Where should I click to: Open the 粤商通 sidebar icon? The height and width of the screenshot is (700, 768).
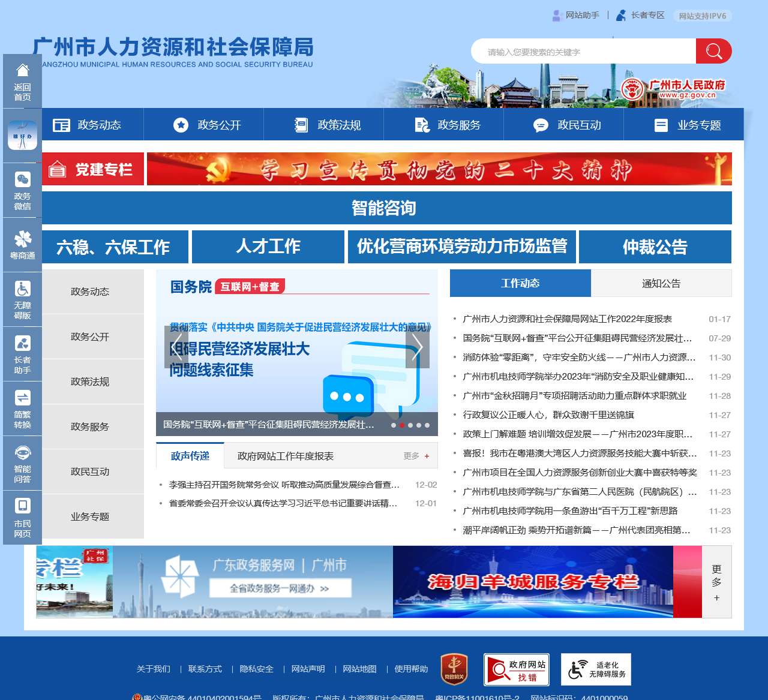(x=22, y=245)
